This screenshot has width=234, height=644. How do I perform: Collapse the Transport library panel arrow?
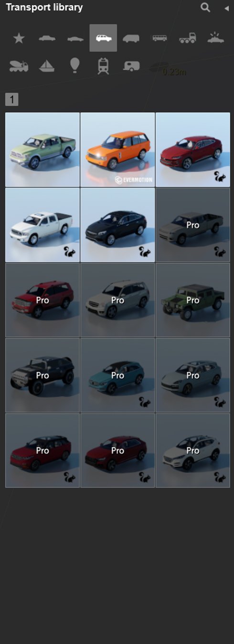(x=226, y=8)
